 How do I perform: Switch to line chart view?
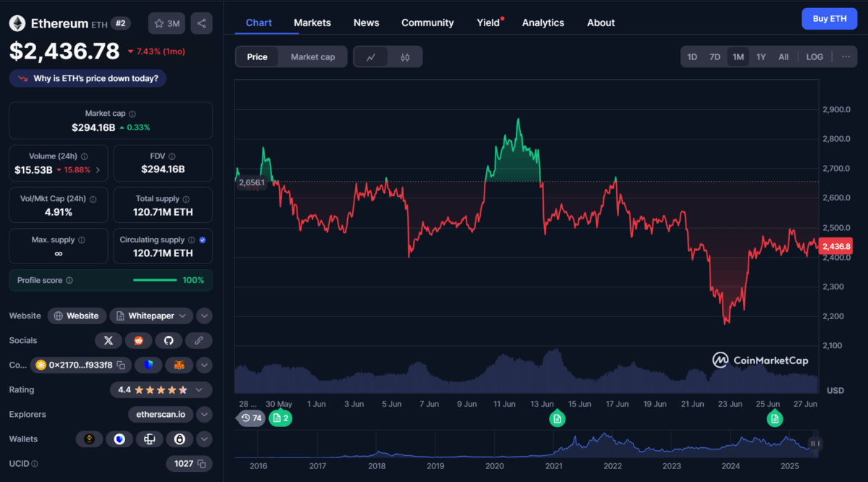[x=371, y=57]
